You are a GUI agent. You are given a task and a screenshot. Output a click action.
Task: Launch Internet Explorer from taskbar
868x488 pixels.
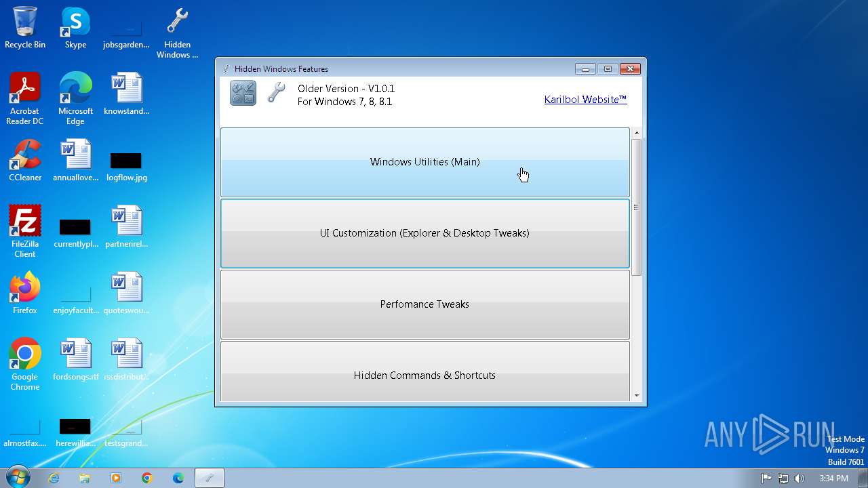[x=54, y=478]
